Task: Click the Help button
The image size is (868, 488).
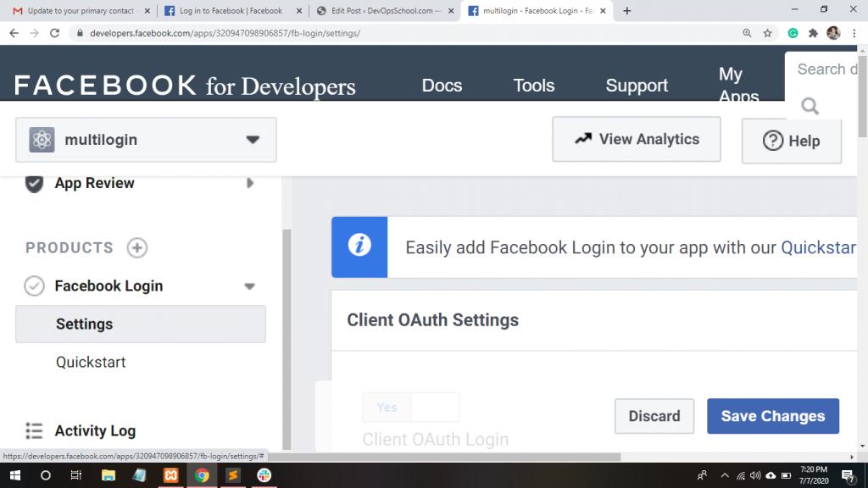Action: pyautogui.click(x=792, y=141)
